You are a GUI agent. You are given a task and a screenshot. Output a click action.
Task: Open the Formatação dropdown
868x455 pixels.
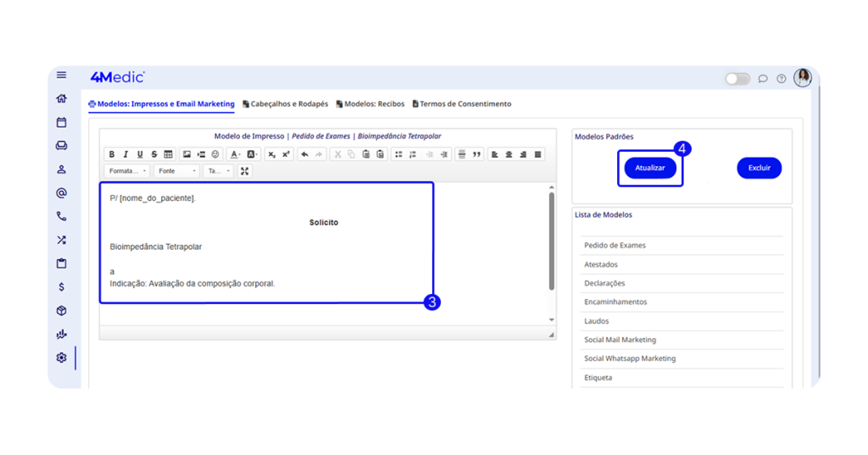[x=127, y=171]
